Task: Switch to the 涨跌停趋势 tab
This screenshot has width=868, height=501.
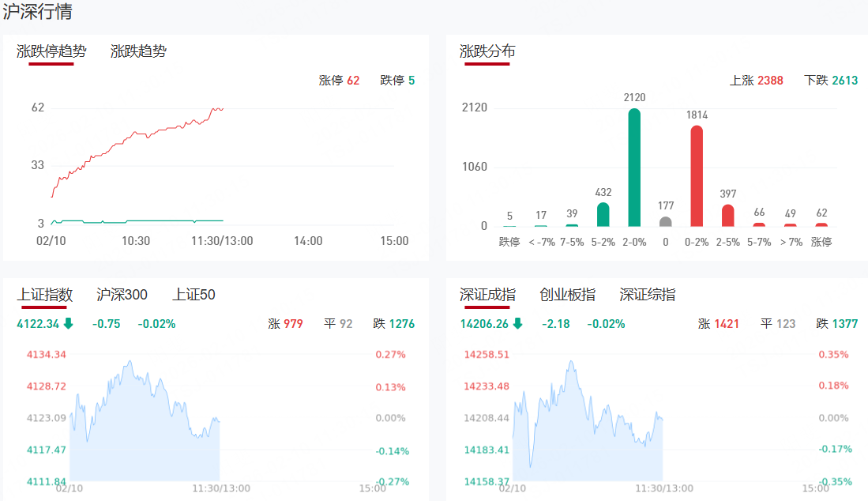Action: pos(51,51)
